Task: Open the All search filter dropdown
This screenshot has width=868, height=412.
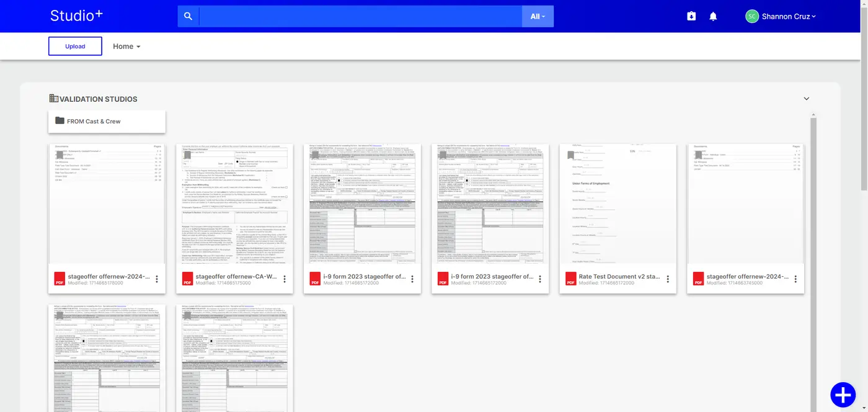Action: tap(538, 17)
